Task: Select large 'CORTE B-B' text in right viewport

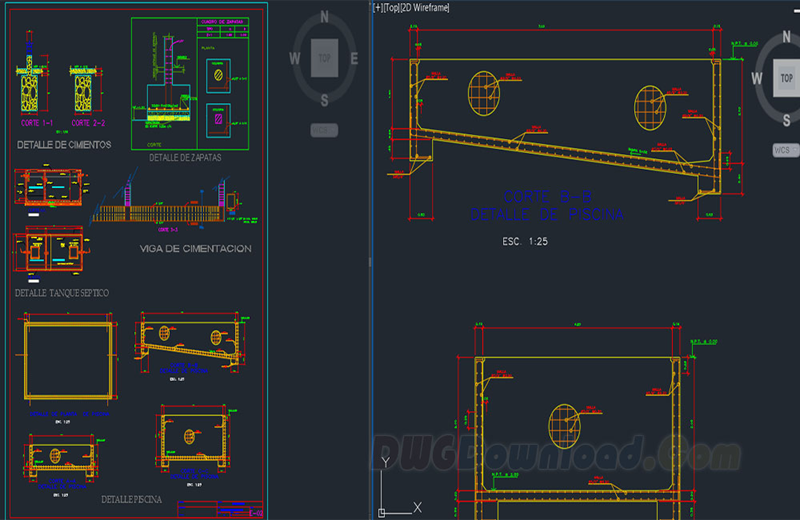Action: click(x=547, y=196)
